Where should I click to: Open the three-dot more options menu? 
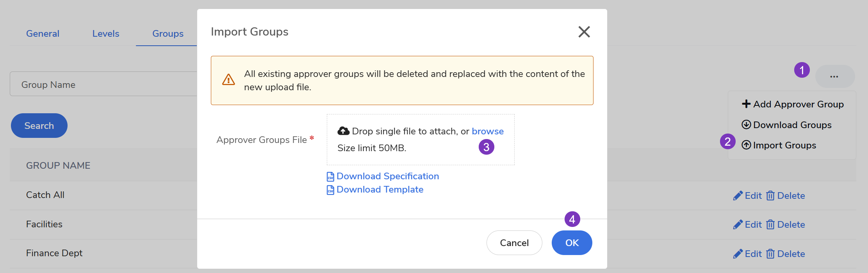[834, 77]
